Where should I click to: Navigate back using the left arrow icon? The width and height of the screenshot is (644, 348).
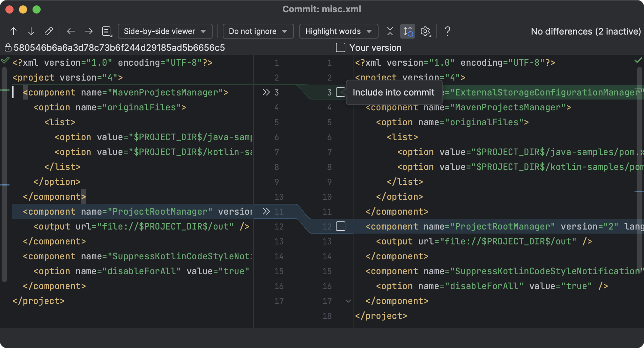point(71,31)
